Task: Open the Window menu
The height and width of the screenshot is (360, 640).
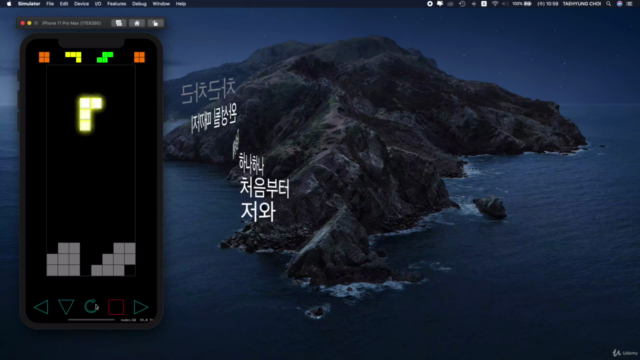Action: coord(161,4)
